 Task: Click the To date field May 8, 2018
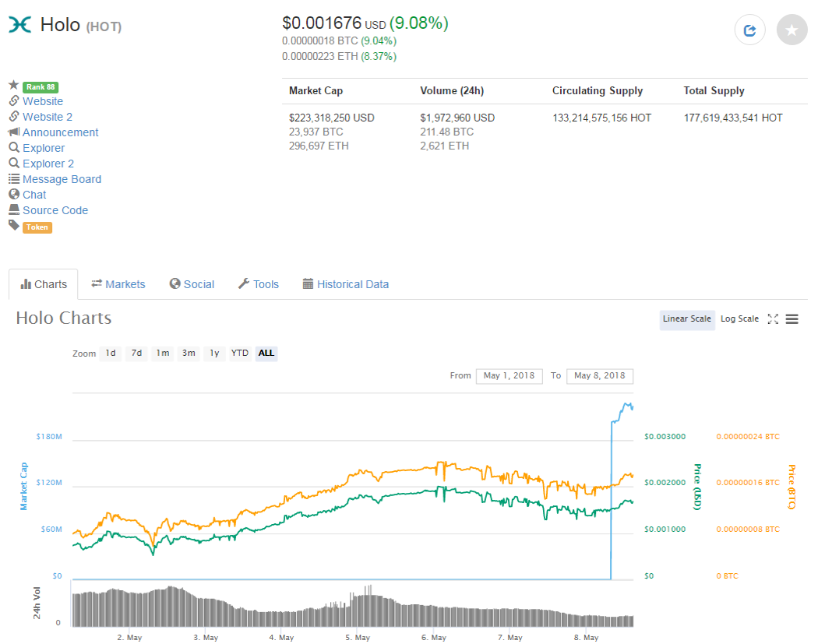coord(599,375)
